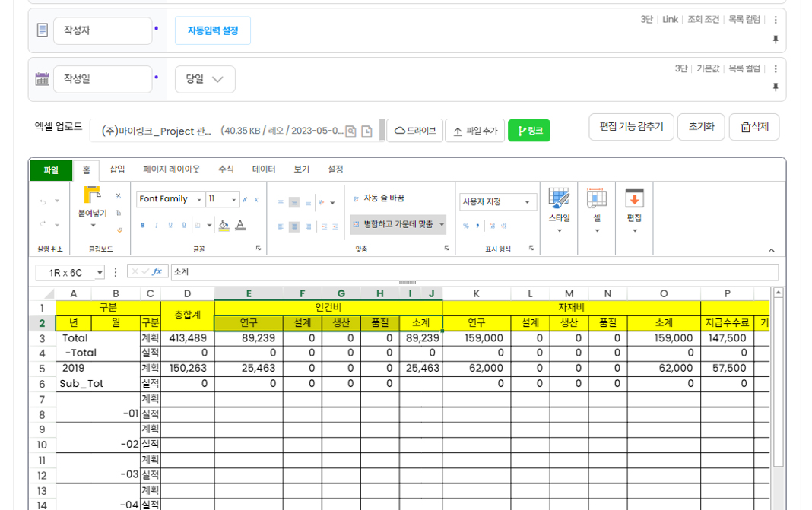The height and width of the screenshot is (510, 812).
Task: Switch to the 삽입 (Insert) ribbon tab
Action: tap(117, 169)
